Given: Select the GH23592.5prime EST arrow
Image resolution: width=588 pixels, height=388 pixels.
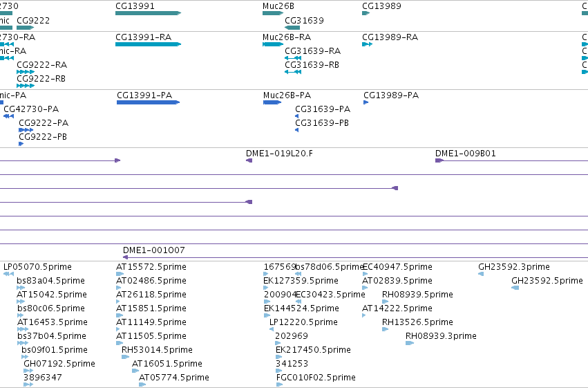Looking at the screenshot, I should coord(515,288).
